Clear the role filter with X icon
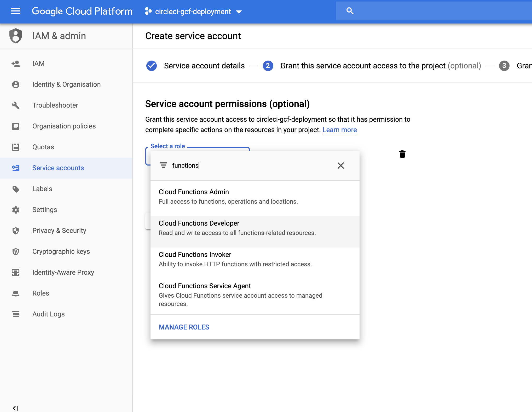532x412 pixels. 340,166
